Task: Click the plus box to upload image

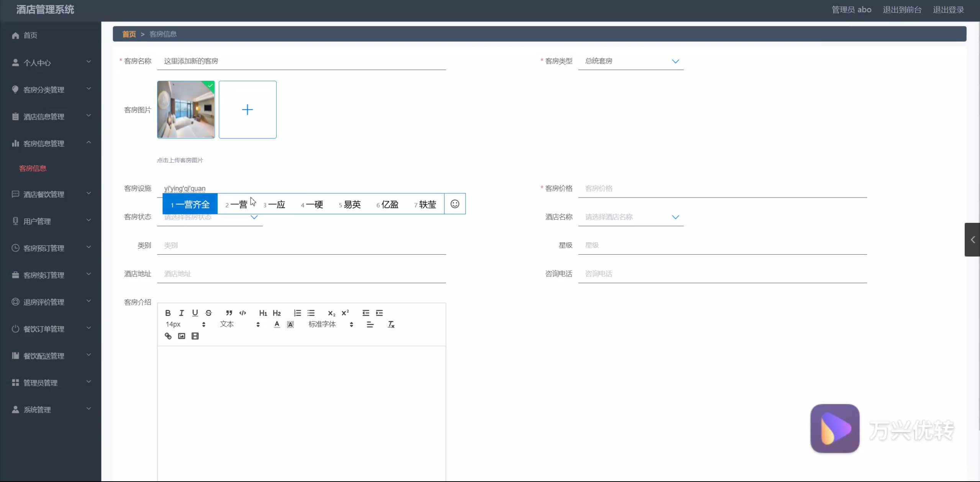Action: (247, 109)
